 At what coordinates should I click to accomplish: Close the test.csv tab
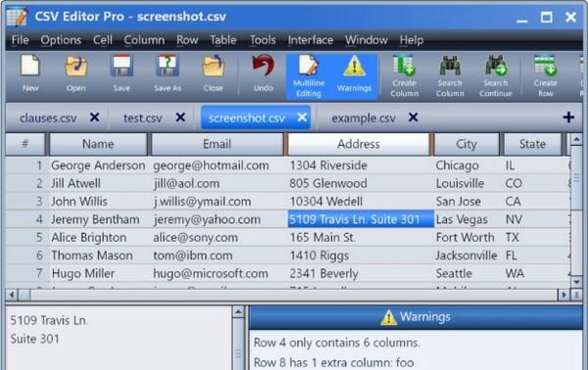tap(180, 117)
